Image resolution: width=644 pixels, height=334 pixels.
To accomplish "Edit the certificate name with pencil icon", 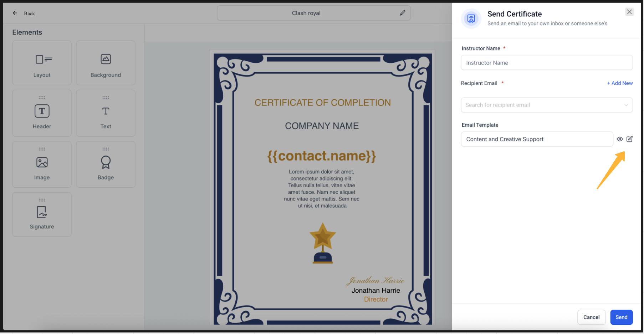I will (402, 13).
